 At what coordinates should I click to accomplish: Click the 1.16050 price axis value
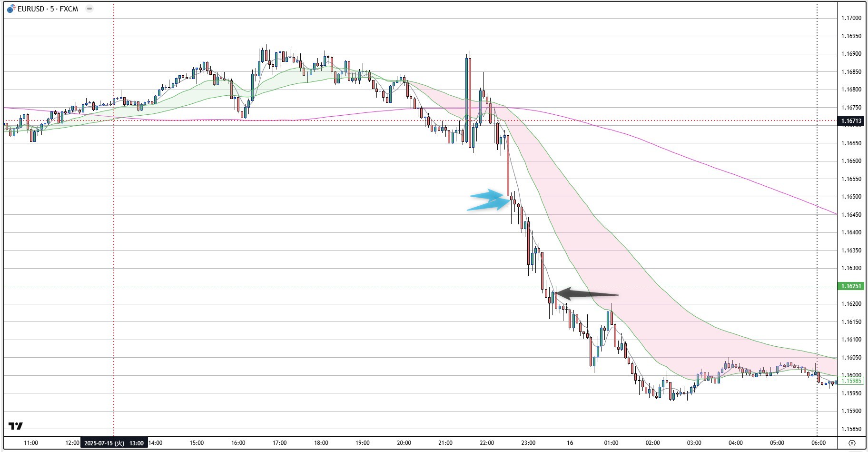tap(851, 358)
